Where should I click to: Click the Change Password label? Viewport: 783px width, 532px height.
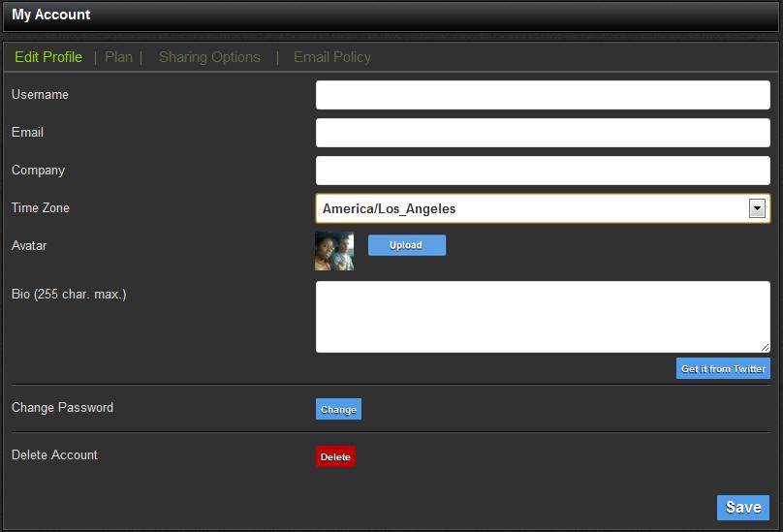coord(62,408)
